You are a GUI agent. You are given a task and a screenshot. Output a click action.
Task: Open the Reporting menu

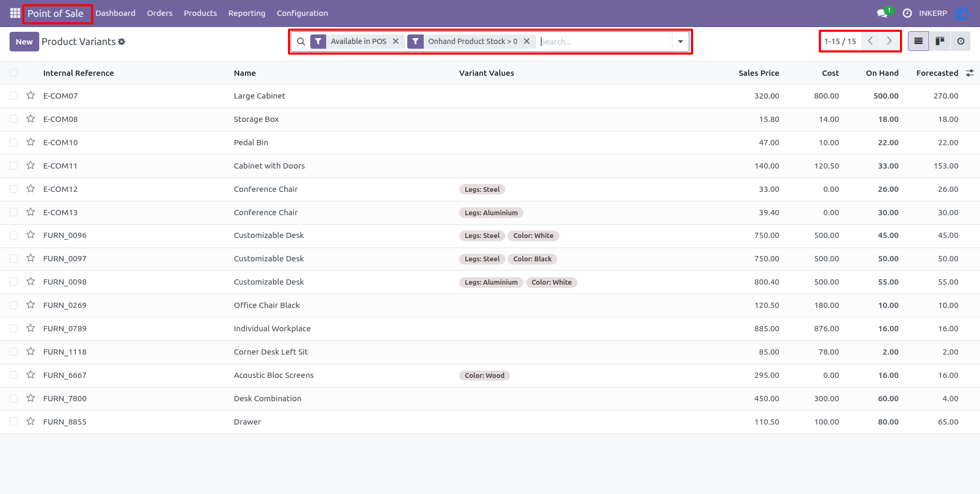(x=247, y=13)
